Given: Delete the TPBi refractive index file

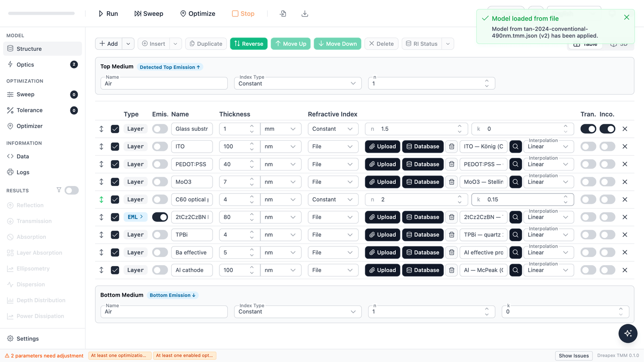Looking at the screenshot, I should point(452,235).
